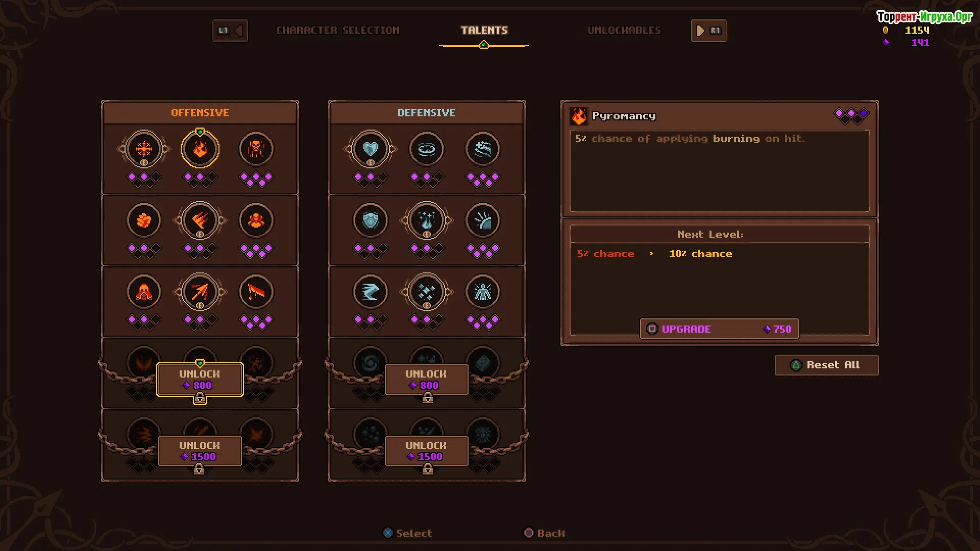
Task: Click the Pyromancy level gems indicator
Action: click(851, 116)
